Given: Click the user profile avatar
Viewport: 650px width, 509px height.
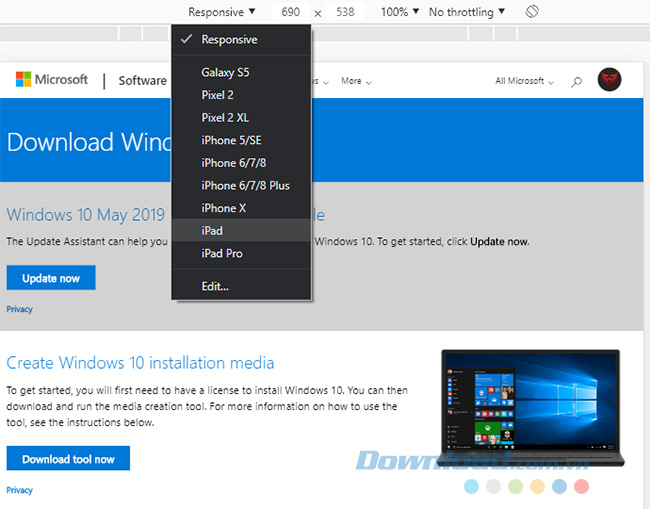Looking at the screenshot, I should 609,79.
